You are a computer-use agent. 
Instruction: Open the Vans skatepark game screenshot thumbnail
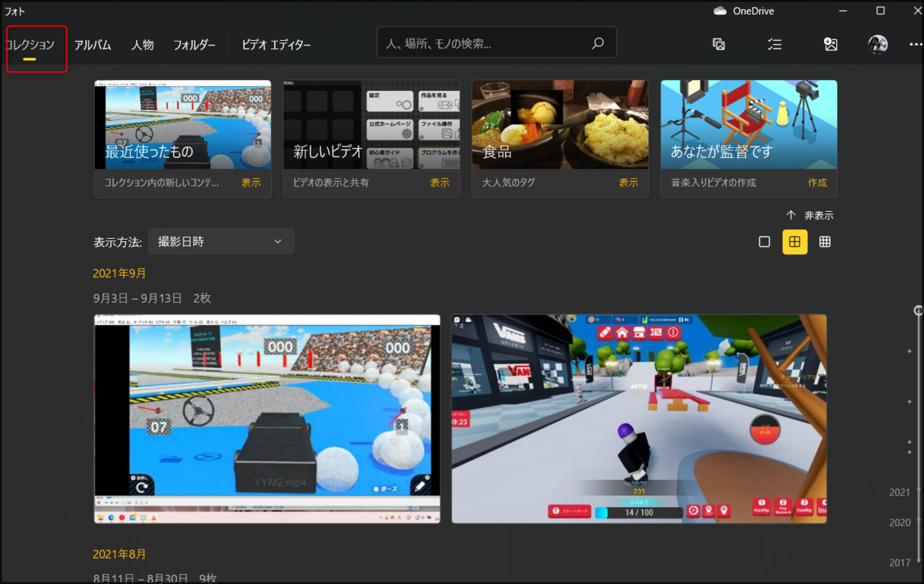[639, 418]
